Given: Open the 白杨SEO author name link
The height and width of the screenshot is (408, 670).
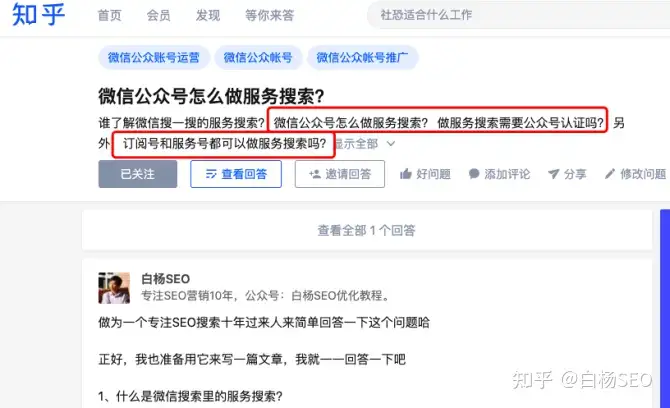Looking at the screenshot, I should point(165,279).
